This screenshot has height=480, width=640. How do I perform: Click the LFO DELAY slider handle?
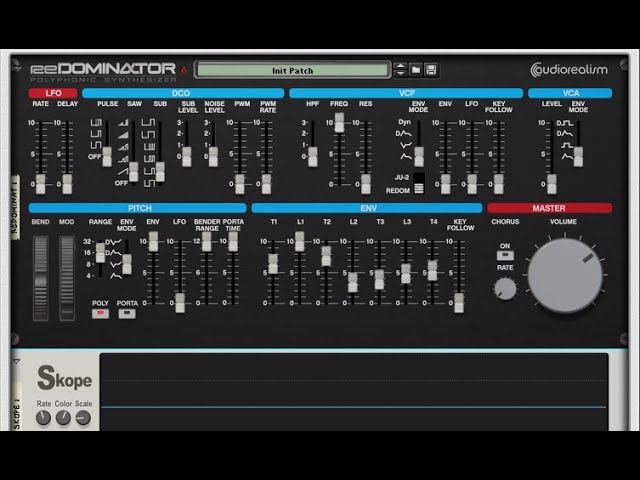(67, 184)
